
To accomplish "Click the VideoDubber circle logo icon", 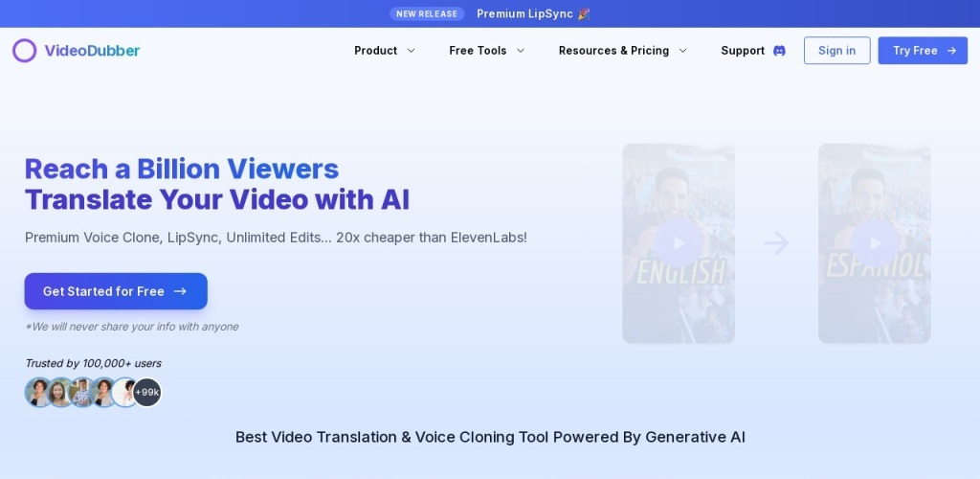I will coord(25,51).
